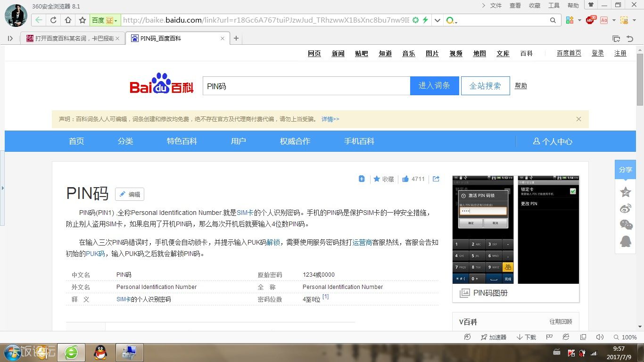Select the 手机百科 navigation item
The image size is (644, 362).
pos(359,141)
